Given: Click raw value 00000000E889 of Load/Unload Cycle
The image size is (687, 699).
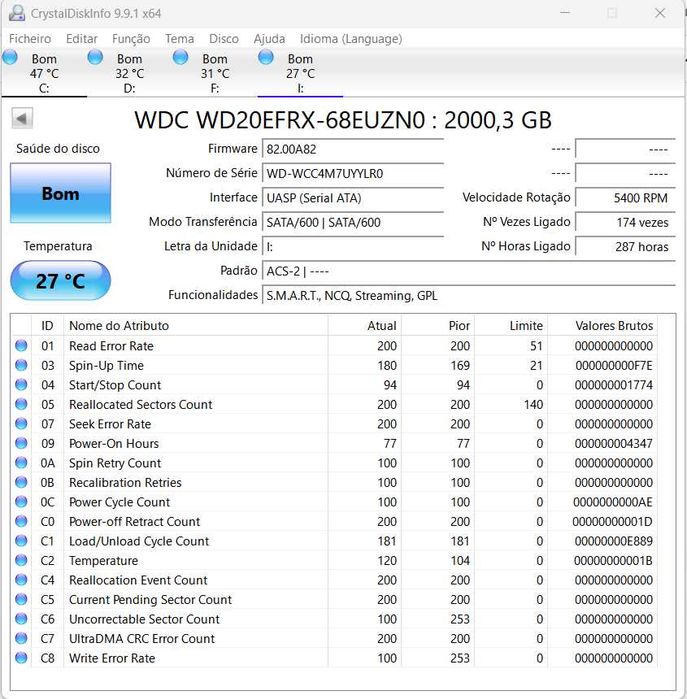Looking at the screenshot, I should [x=613, y=541].
